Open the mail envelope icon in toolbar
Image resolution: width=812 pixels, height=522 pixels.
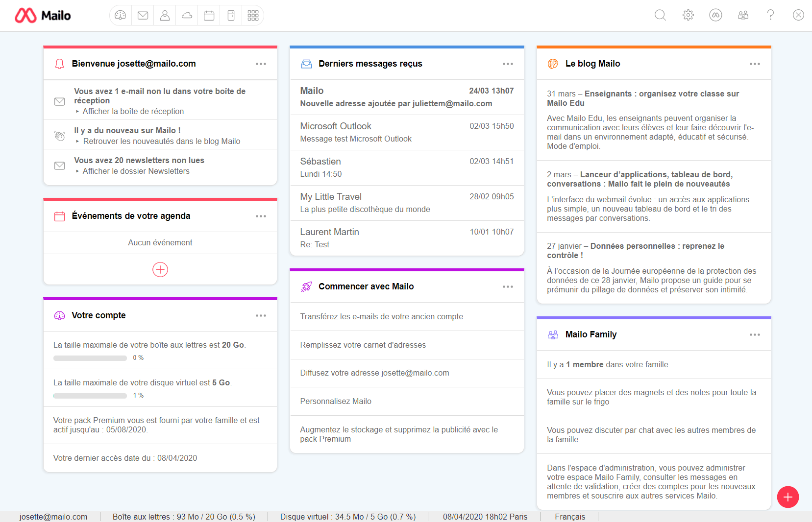(143, 15)
